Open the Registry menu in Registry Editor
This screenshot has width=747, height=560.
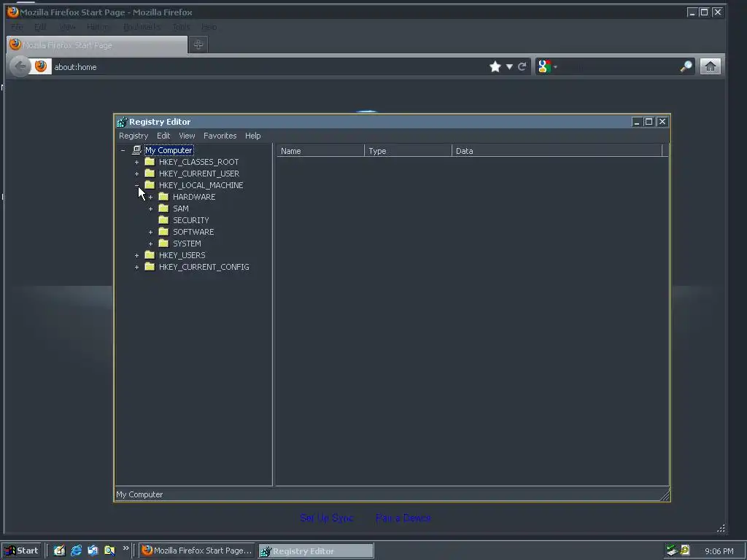click(133, 136)
